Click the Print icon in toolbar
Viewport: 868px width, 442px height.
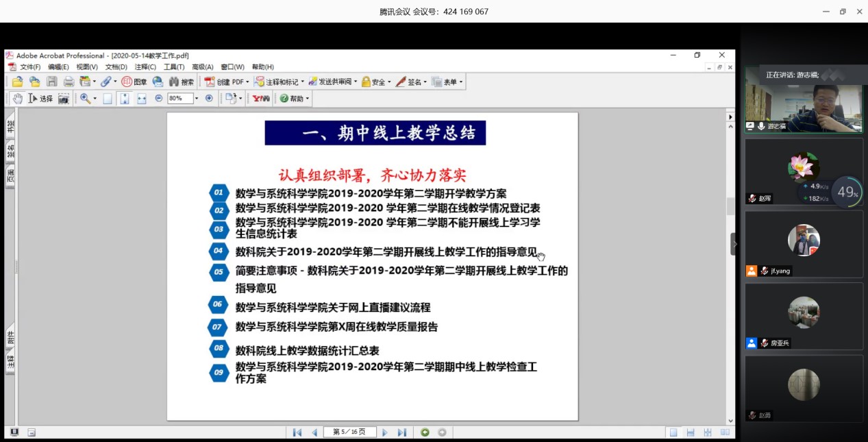[69, 82]
